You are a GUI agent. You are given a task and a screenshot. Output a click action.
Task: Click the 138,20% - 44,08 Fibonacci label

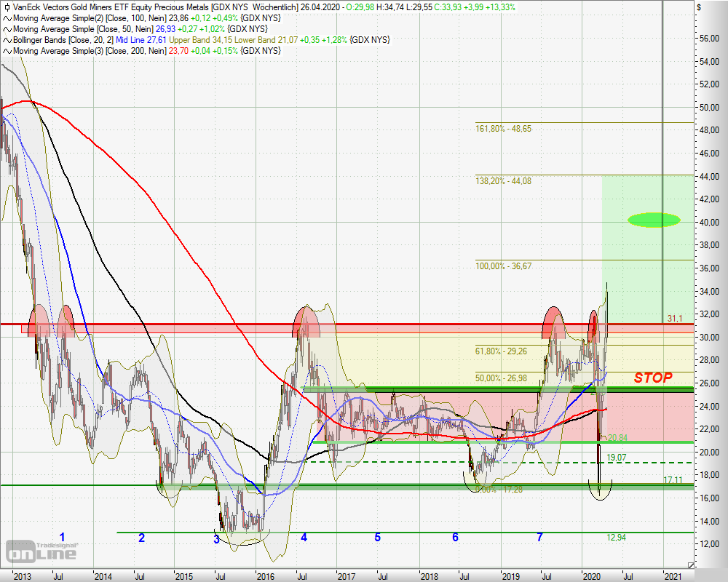(x=503, y=181)
